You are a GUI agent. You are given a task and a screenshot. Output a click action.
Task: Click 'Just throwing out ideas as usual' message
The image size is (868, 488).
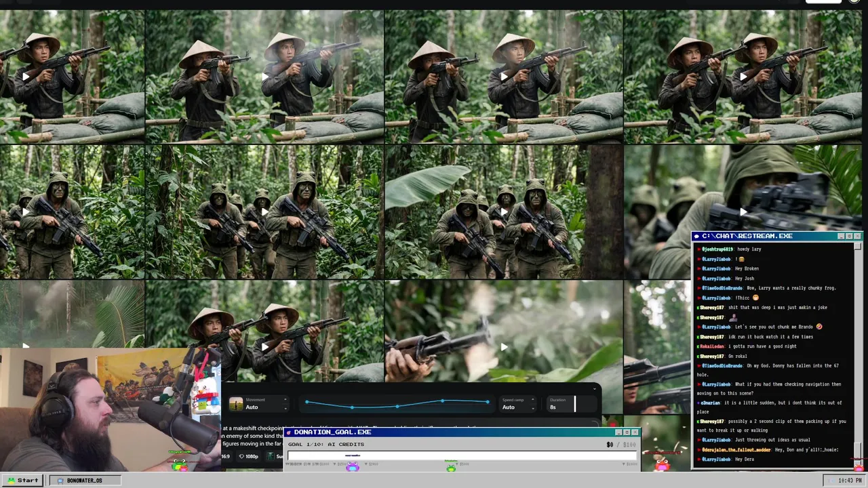pos(772,440)
